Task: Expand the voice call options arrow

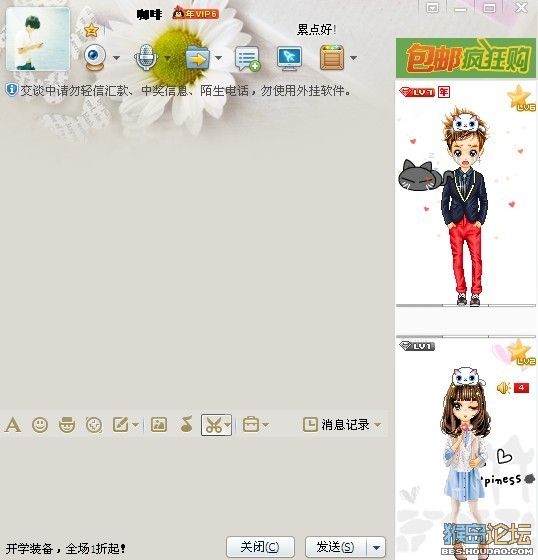Action: (x=167, y=58)
